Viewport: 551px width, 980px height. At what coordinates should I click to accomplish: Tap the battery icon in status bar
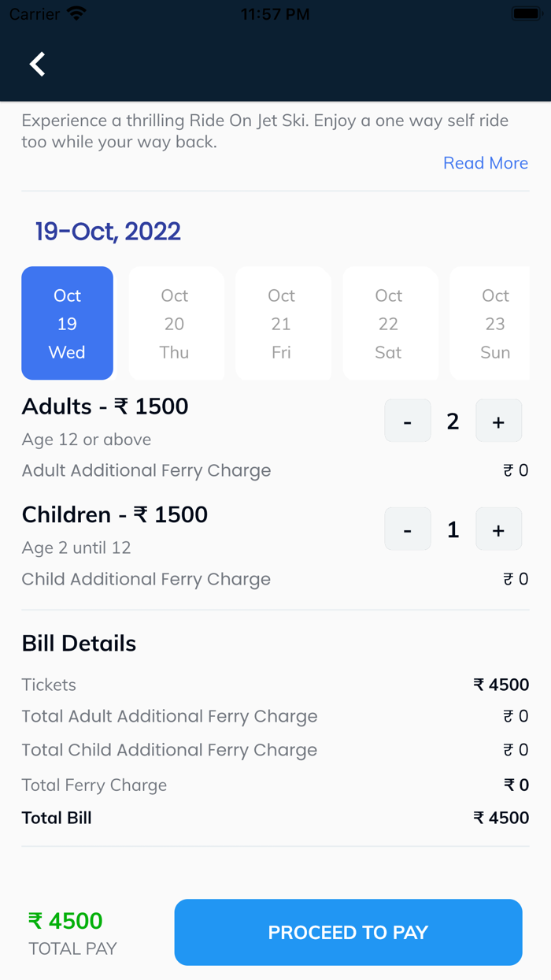click(x=524, y=14)
